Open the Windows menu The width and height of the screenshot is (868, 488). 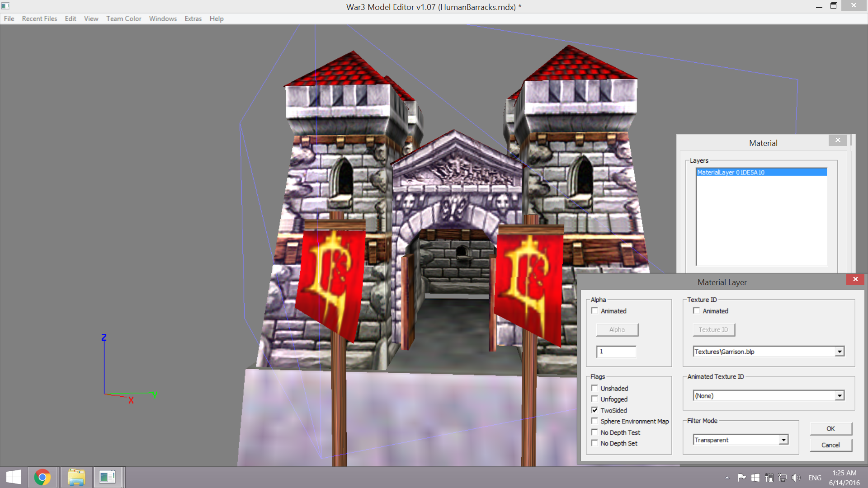pos(163,19)
